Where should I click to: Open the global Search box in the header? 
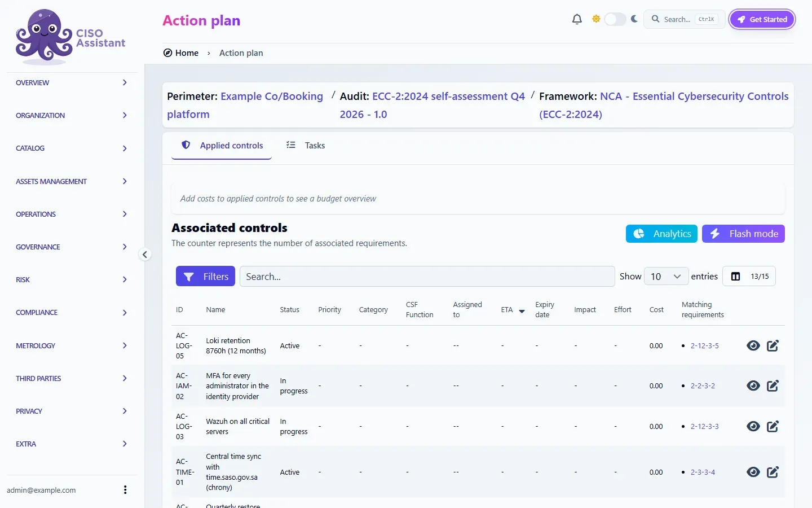tap(685, 19)
